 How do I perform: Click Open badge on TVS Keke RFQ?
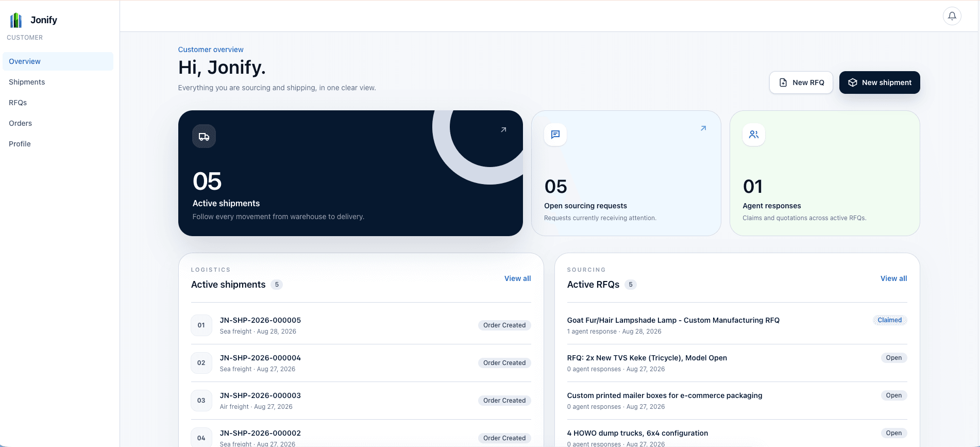pos(894,358)
